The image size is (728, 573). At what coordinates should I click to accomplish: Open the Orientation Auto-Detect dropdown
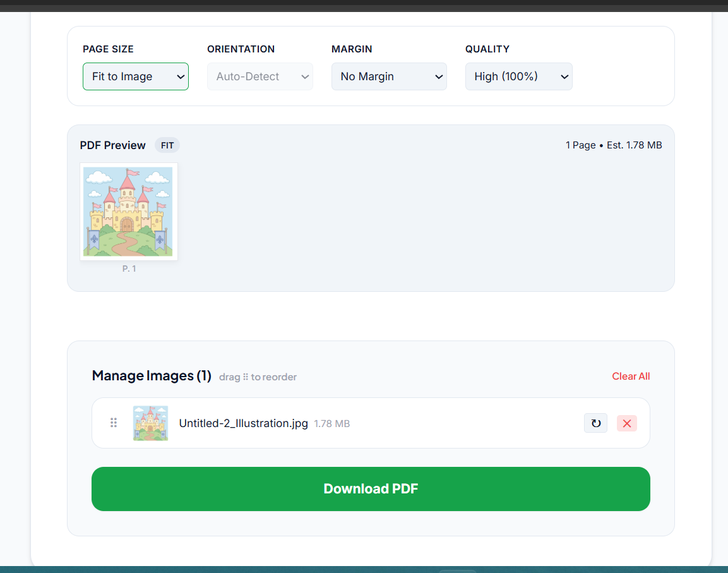(x=260, y=76)
